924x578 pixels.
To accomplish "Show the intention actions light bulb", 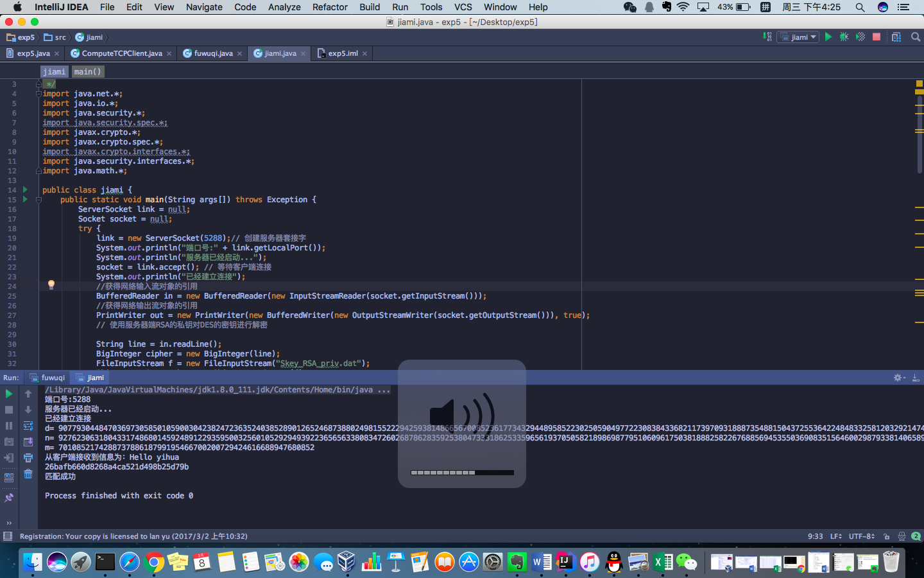I will [x=51, y=285].
